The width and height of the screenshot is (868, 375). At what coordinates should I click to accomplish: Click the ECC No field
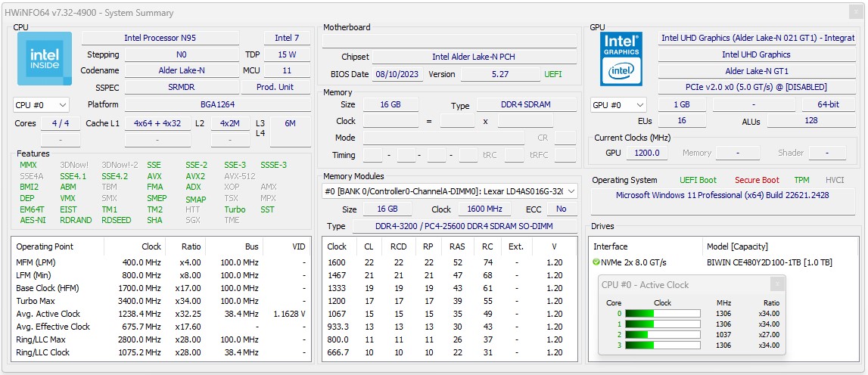(562, 209)
